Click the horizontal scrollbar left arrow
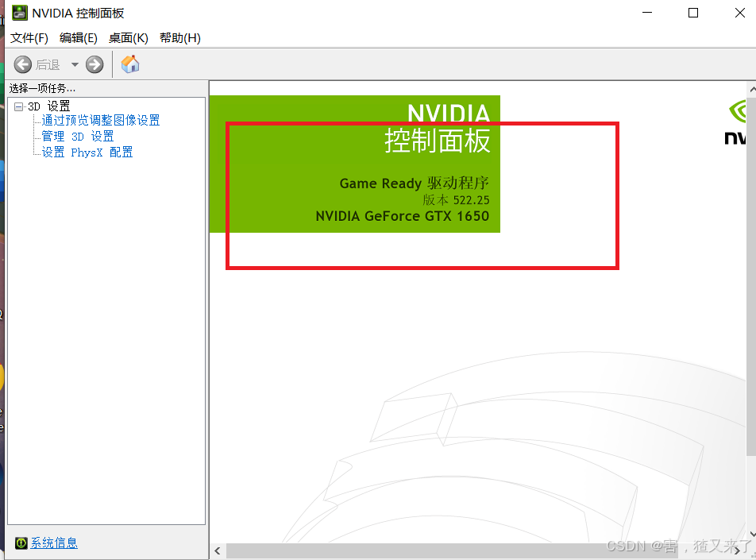This screenshot has height=560, width=756. click(x=218, y=550)
